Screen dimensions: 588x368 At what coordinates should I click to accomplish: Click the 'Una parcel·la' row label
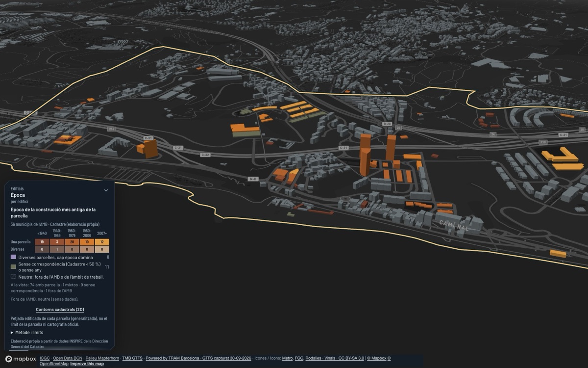tap(21, 242)
